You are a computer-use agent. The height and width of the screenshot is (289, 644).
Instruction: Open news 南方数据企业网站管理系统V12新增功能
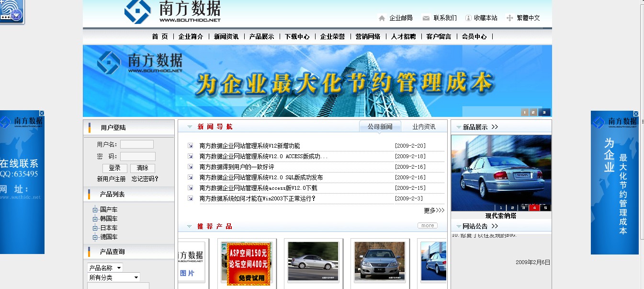(249, 146)
